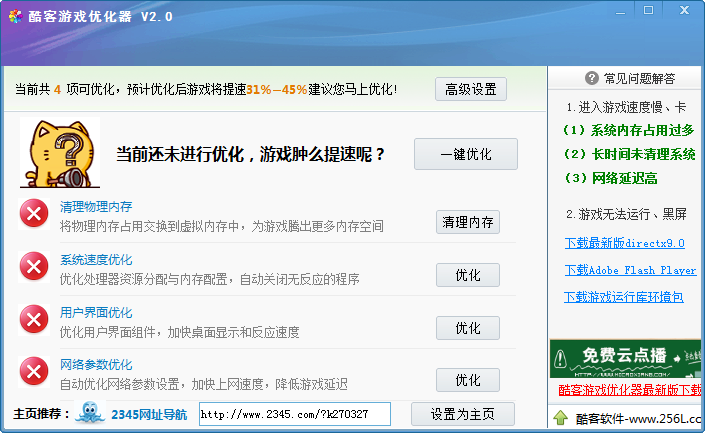The height and width of the screenshot is (433, 705).
Task: Click the cat mascot with question mark
Action: point(60,152)
